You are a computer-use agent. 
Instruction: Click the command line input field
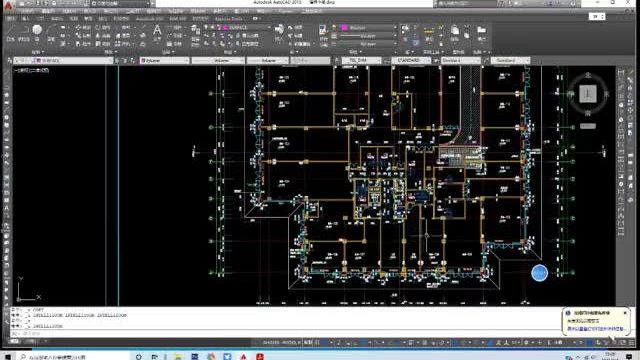click(286, 333)
